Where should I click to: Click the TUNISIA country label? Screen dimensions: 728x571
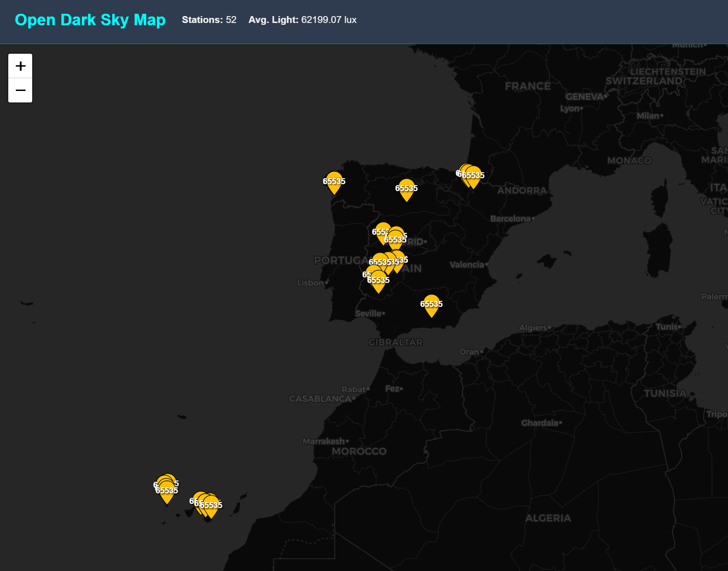[665, 393]
